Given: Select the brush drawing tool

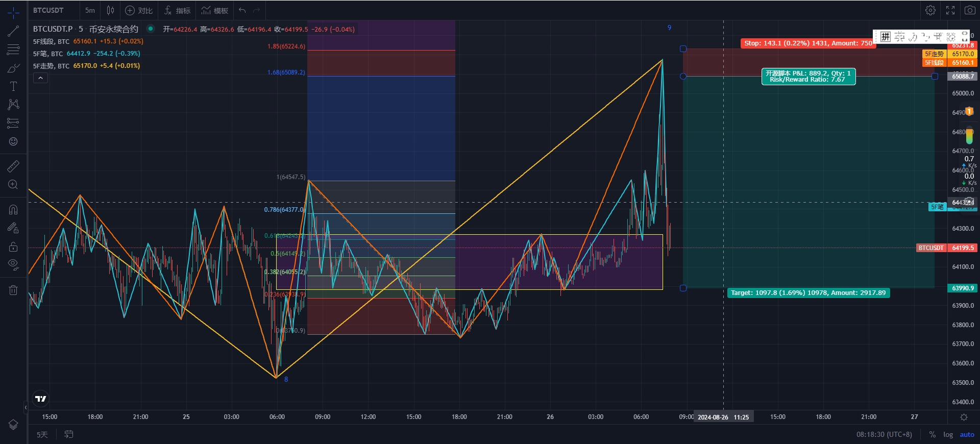Looking at the screenshot, I should pyautogui.click(x=13, y=68).
